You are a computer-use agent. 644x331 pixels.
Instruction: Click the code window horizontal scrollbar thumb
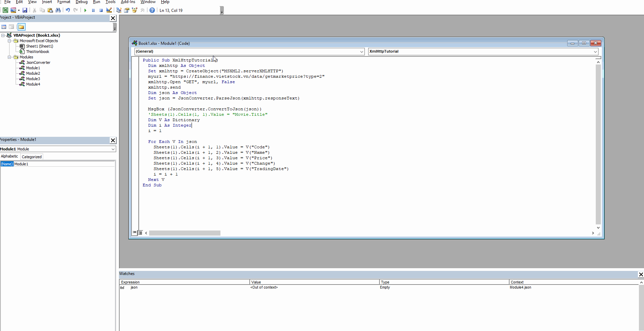tap(185, 233)
